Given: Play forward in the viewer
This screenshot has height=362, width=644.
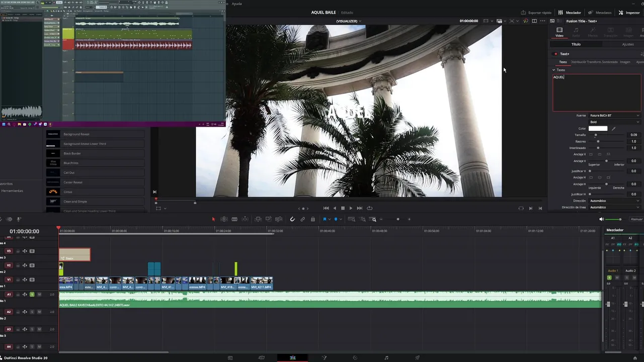Looking at the screenshot, I should pyautogui.click(x=351, y=208).
